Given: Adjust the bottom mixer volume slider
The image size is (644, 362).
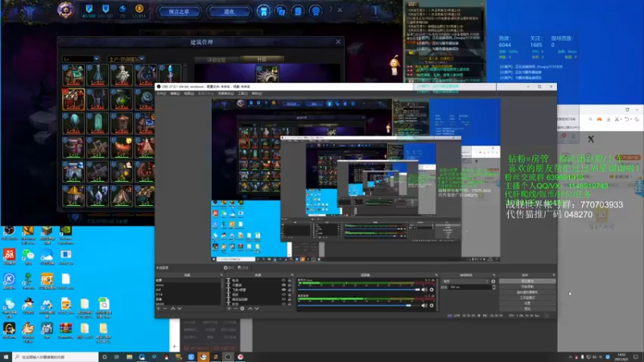Looking at the screenshot, I should coord(359,306).
